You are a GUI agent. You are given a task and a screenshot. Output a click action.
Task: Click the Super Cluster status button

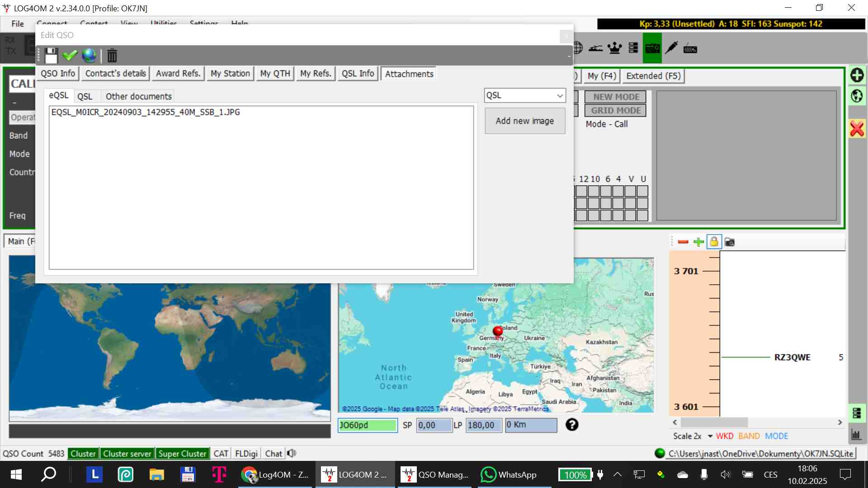point(183,454)
